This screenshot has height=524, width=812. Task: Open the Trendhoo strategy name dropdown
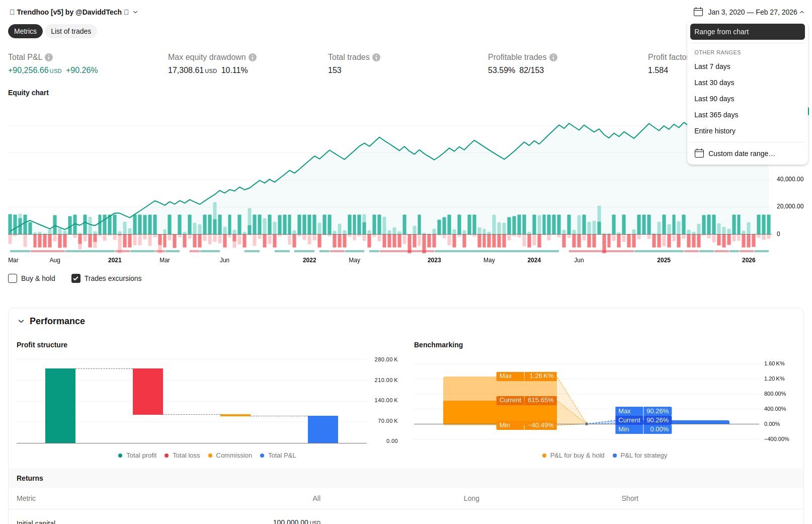click(x=135, y=12)
